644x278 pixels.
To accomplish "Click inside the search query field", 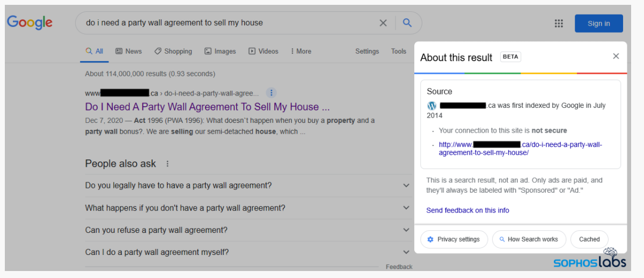I will point(228,23).
